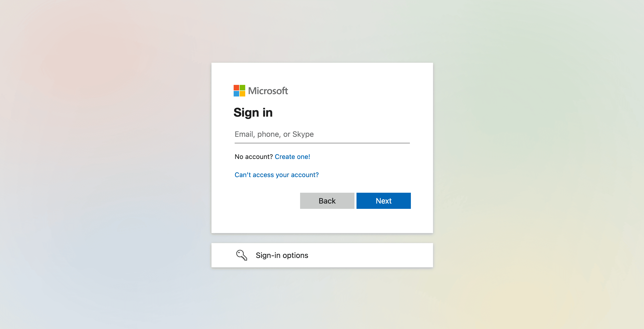
Task: Click the key icon beside Sign-in options
Action: click(x=241, y=255)
